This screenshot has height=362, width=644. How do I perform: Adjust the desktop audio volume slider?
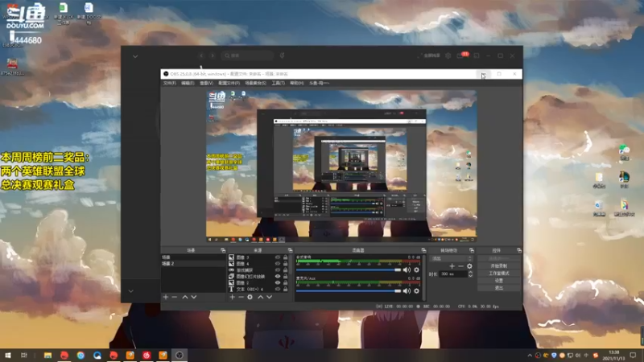(349, 269)
